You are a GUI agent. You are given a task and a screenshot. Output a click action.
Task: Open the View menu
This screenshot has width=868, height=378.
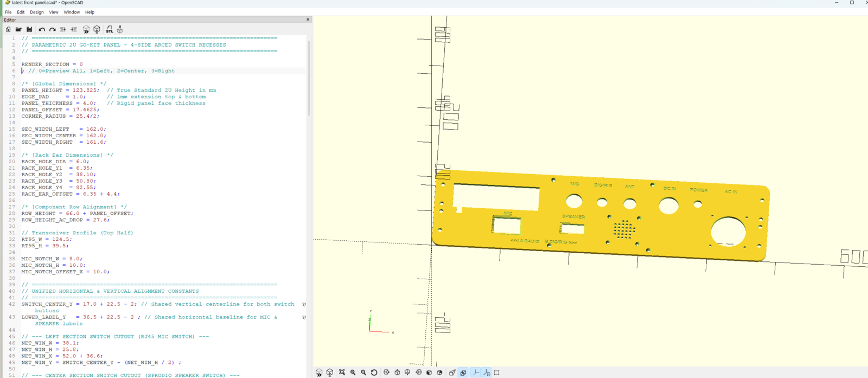(54, 12)
